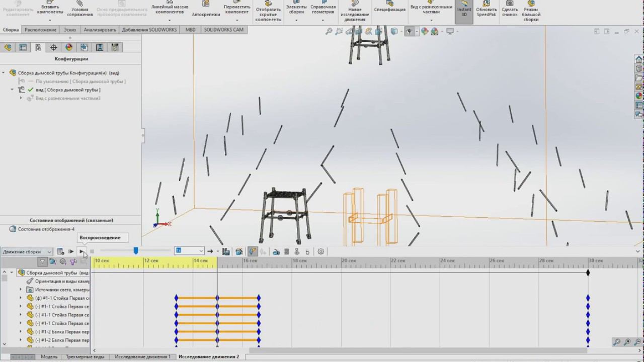This screenshot has height=362, width=644.
Task: Toggle Hide/Show Items heads-up button
Action: (x=411, y=31)
